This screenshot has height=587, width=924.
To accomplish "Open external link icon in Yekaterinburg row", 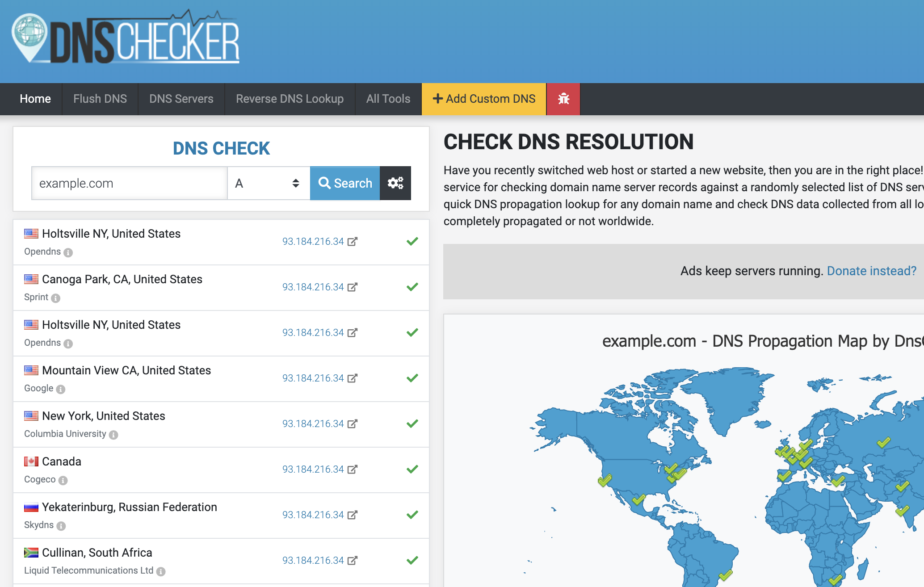I will click(353, 515).
